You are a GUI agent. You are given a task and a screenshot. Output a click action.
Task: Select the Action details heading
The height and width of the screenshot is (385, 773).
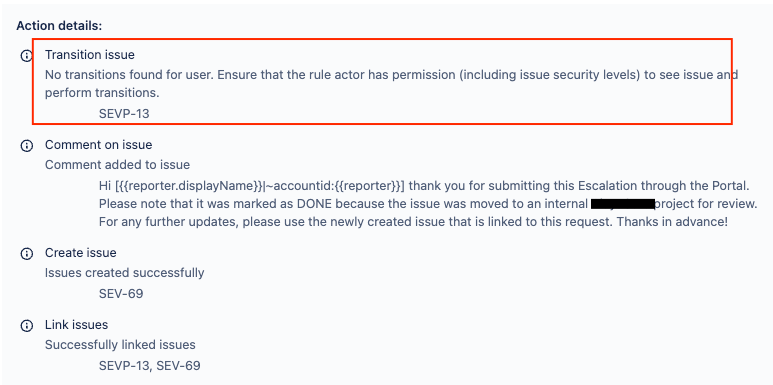pos(59,26)
